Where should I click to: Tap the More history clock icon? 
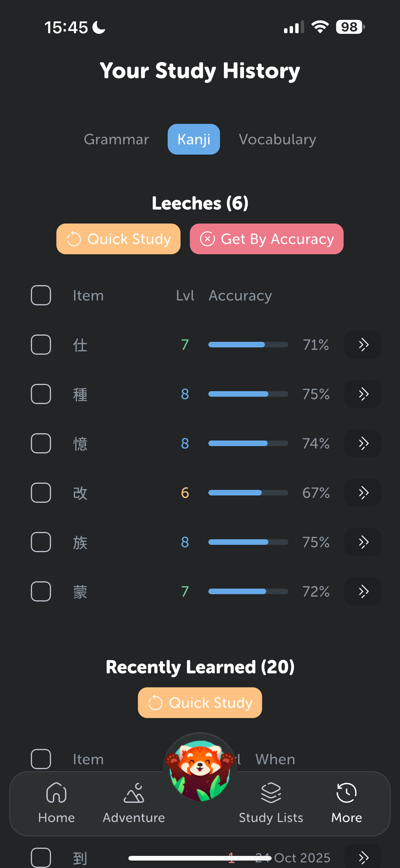coord(346,793)
